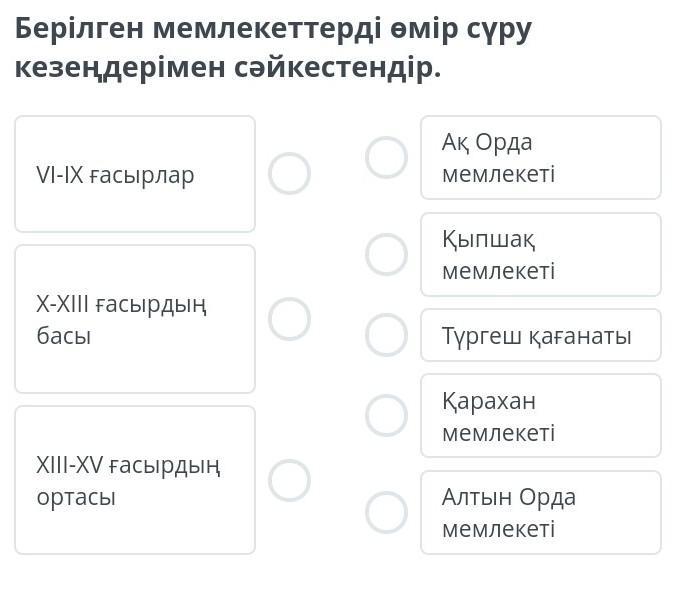
Task: Select the Алтын Орда мемлекеті answer card
Action: (x=540, y=512)
